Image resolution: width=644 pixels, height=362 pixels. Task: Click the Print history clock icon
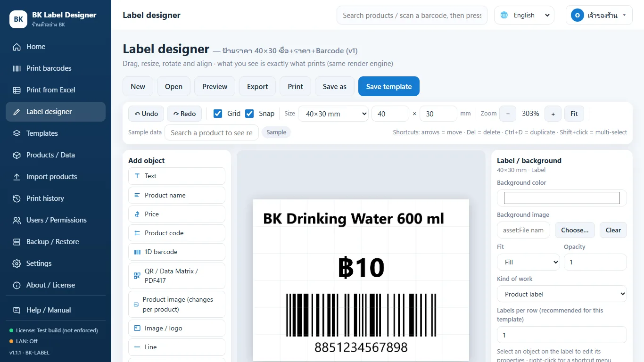17,198
